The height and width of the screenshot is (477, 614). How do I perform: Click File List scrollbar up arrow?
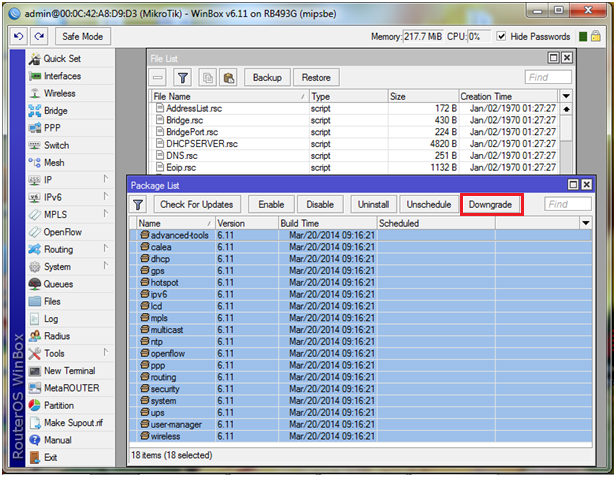coord(566,109)
